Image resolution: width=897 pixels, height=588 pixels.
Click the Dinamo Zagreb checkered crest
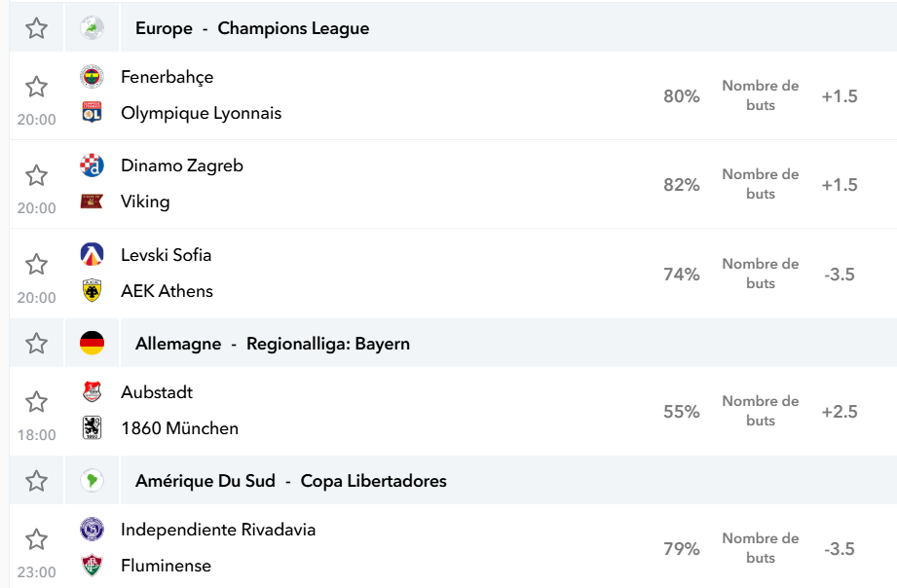point(92,165)
